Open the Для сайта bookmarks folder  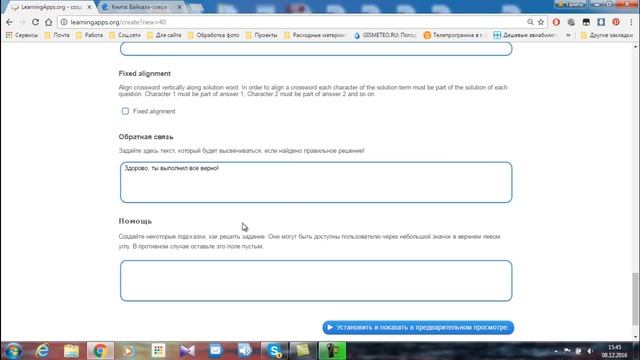[x=164, y=35]
